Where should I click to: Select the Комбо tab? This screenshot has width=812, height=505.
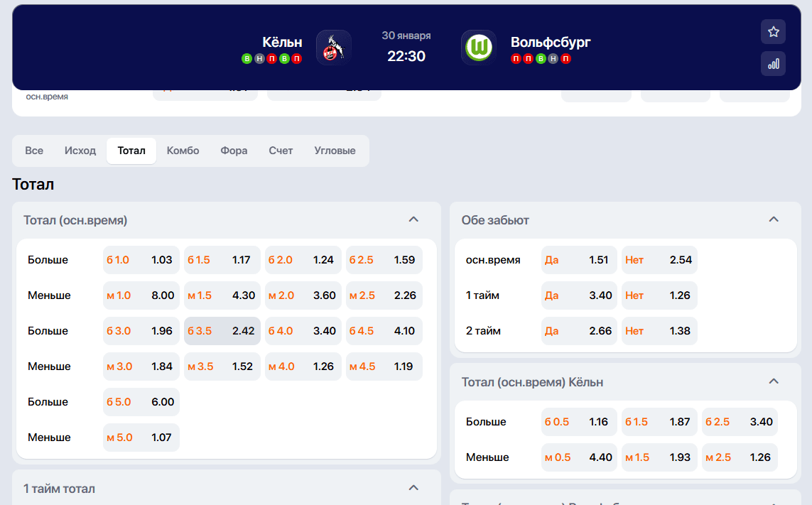click(x=183, y=151)
